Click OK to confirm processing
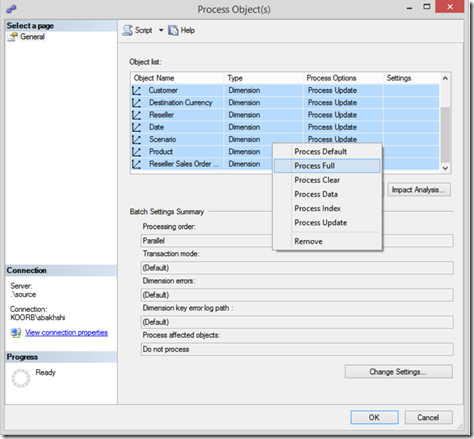Screen dimensions: 474x439 374,417
